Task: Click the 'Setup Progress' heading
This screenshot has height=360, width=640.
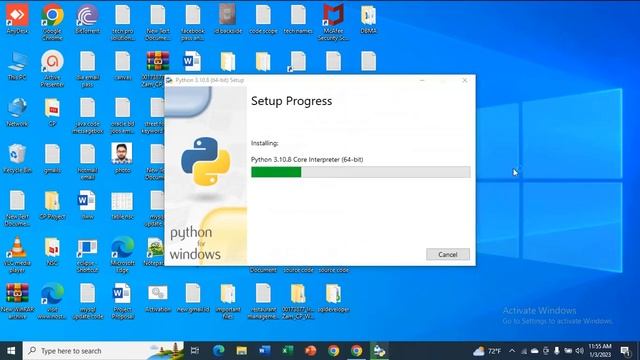Action: pos(291,101)
